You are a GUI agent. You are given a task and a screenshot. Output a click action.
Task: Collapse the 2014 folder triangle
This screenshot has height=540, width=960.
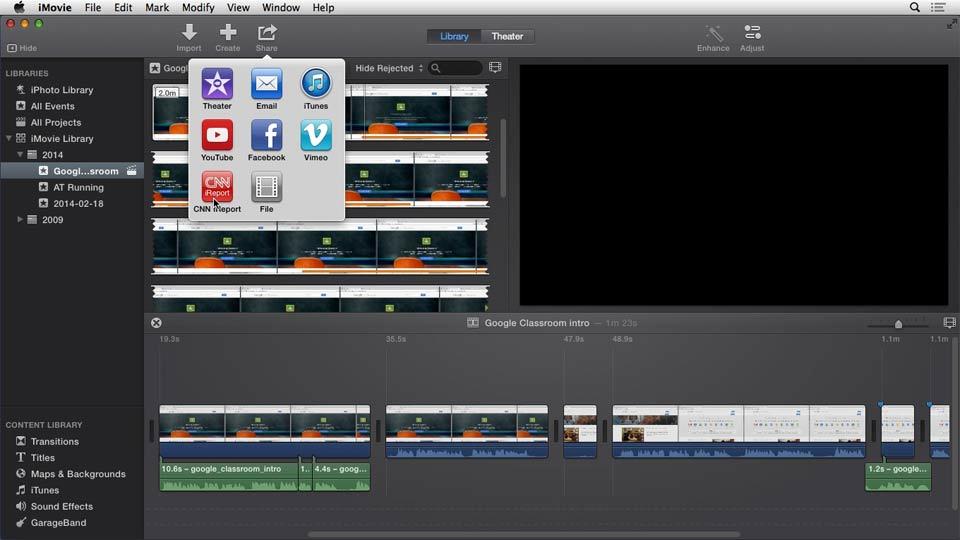click(20, 155)
